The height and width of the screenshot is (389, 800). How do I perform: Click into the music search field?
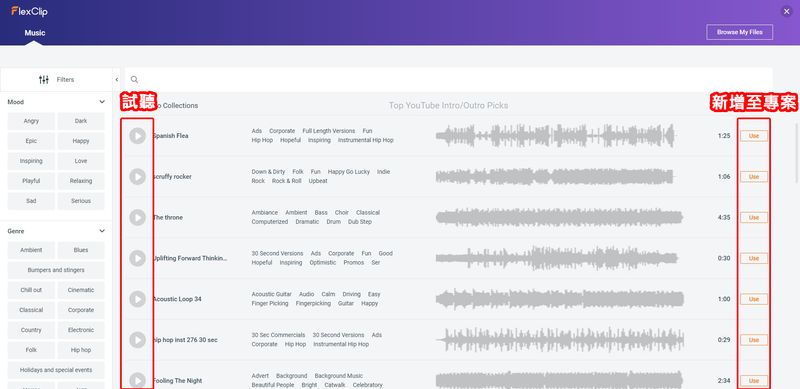449,80
